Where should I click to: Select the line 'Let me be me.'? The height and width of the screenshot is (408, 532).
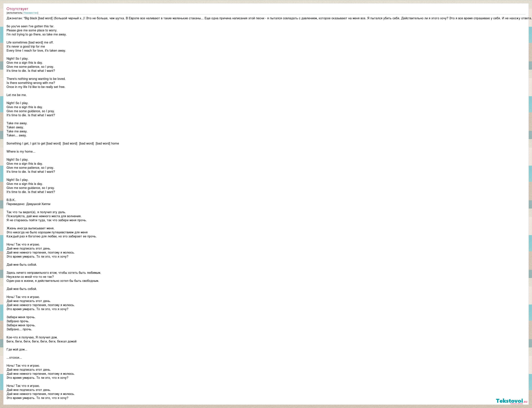(16, 95)
